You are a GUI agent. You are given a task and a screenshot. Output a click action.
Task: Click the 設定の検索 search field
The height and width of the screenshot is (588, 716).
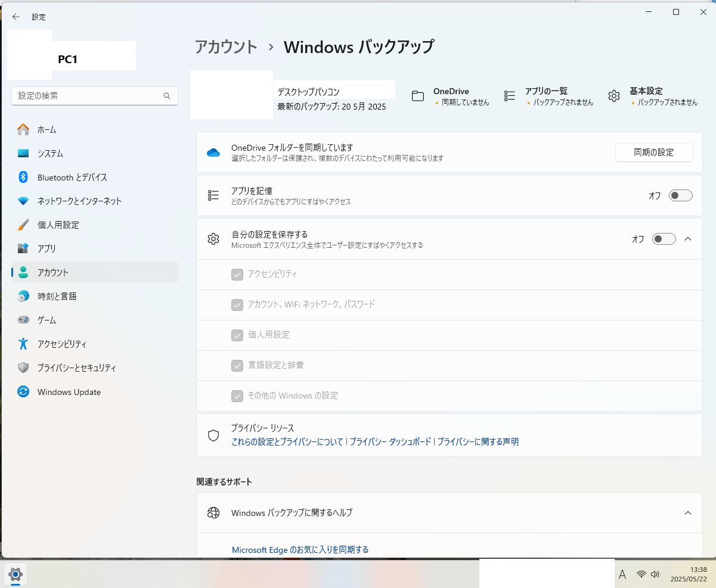(x=95, y=96)
